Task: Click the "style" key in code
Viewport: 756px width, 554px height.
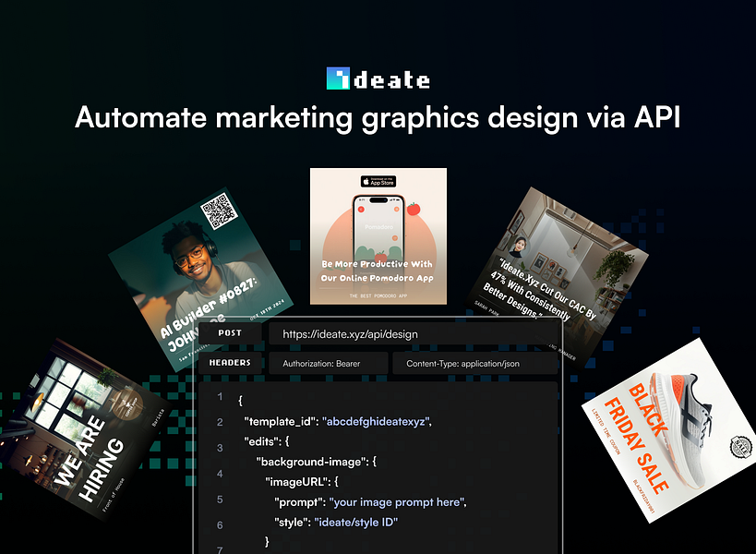Action: [291, 523]
